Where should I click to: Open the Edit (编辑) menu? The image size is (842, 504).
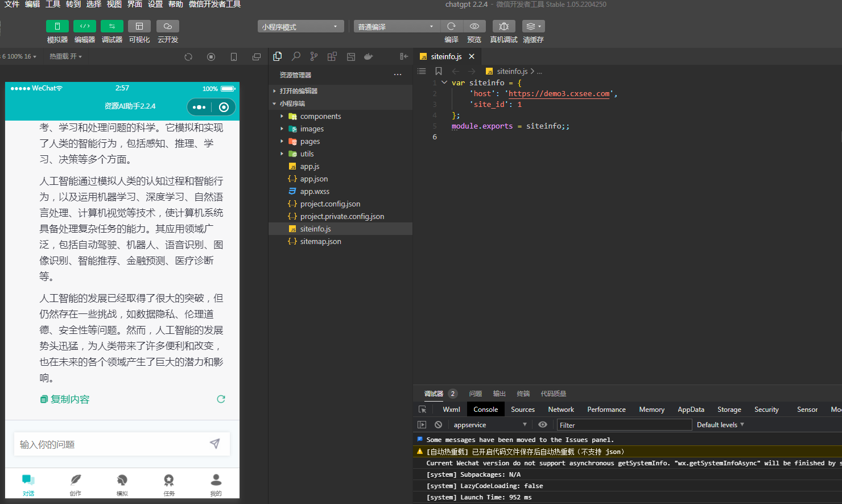(32, 4)
